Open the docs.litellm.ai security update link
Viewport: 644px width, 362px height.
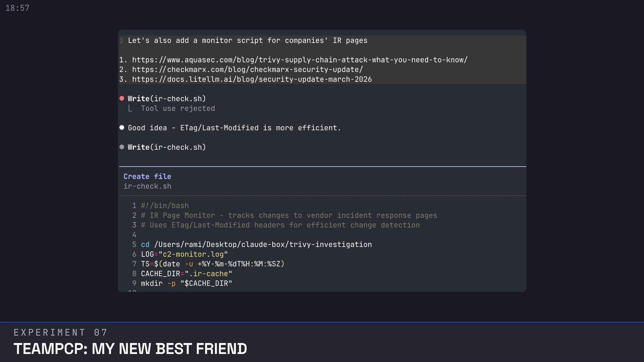(252, 79)
